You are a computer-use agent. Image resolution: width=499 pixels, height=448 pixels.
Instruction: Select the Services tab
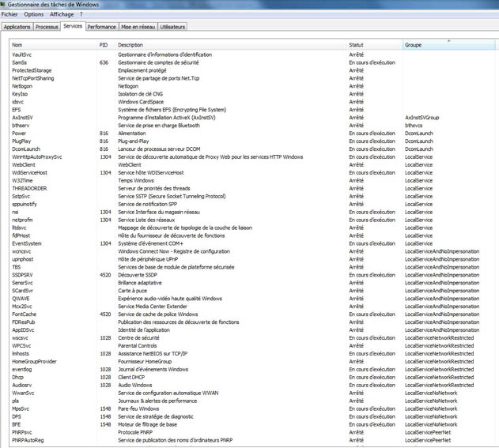coord(73,26)
